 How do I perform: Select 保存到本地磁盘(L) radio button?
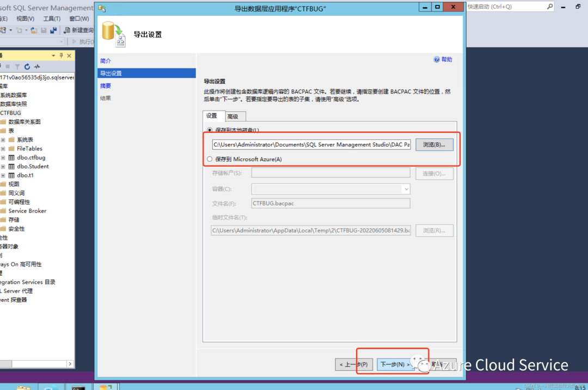tap(210, 130)
